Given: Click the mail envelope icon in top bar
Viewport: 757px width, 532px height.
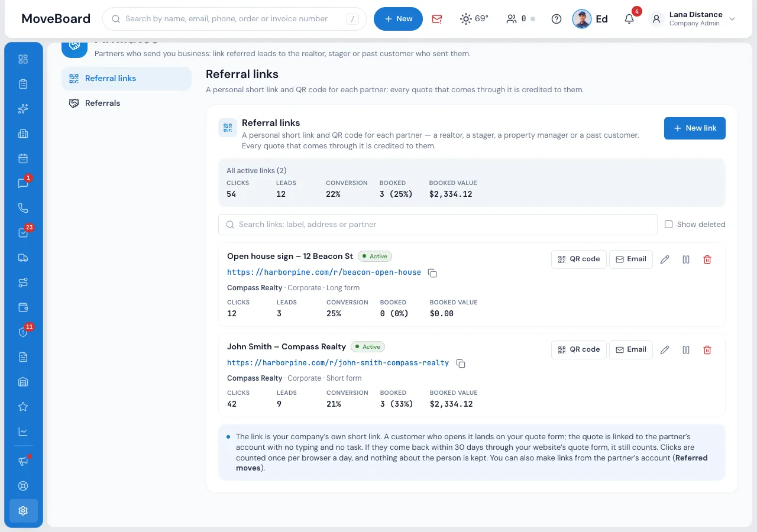Looking at the screenshot, I should point(437,19).
